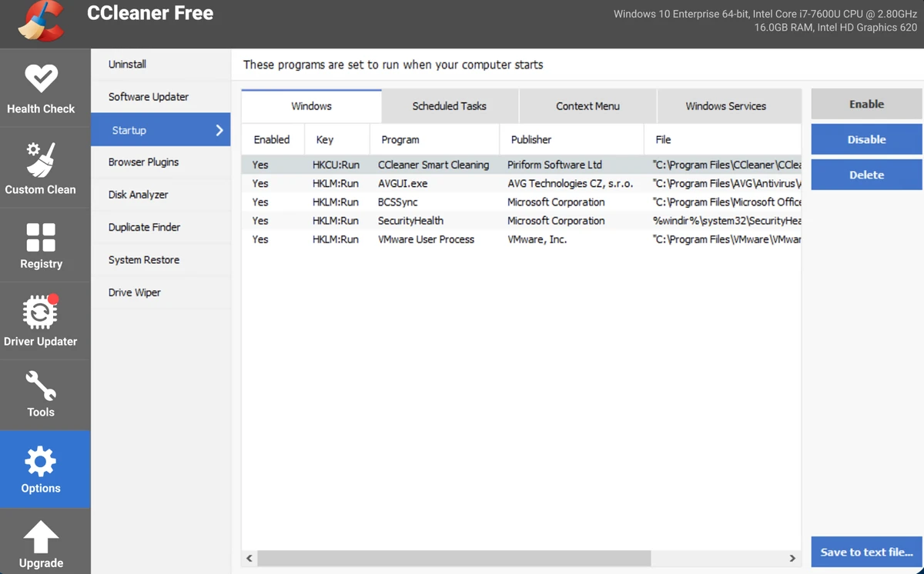Click the Delete button

(x=866, y=175)
